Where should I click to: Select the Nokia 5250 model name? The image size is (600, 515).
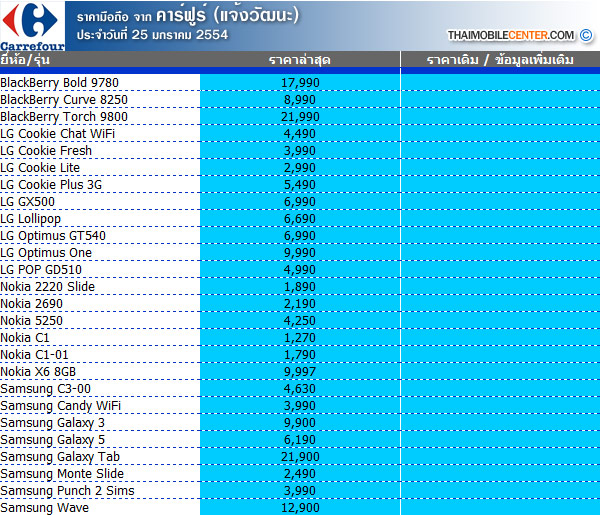click(31, 321)
